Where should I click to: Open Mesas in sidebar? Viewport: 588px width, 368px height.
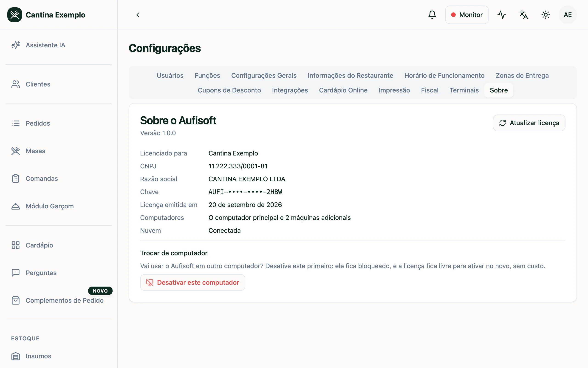pyautogui.click(x=59, y=151)
